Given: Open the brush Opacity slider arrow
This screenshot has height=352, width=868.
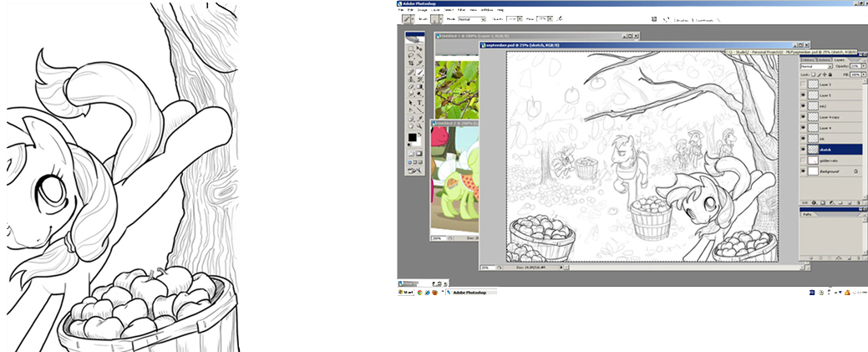Looking at the screenshot, I should pyautogui.click(x=520, y=19).
